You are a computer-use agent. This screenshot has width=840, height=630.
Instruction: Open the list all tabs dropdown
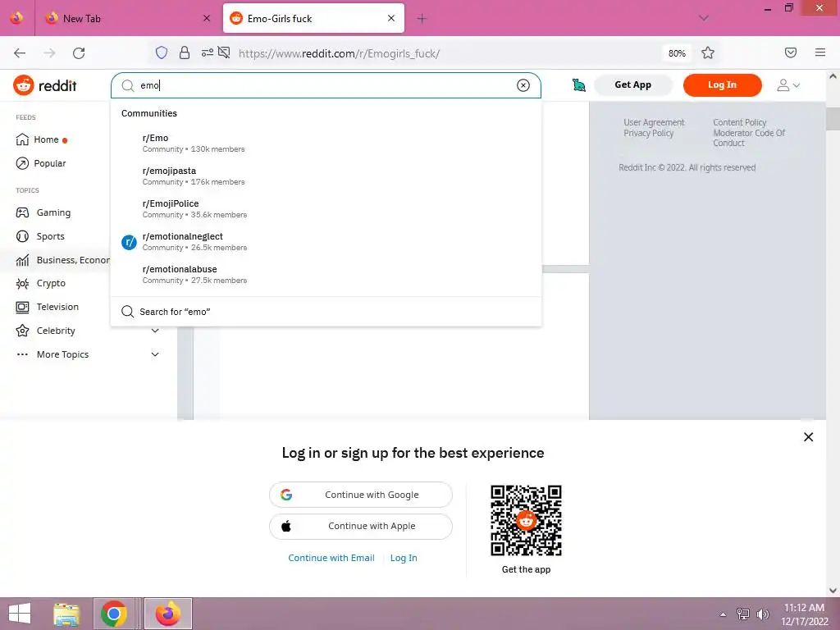point(704,18)
